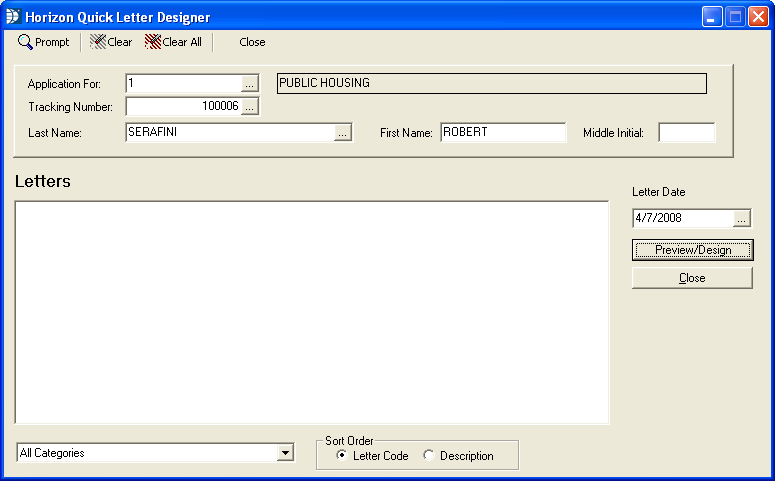This screenshot has width=775, height=481.
Task: Select the Description sort radio button
Action: pos(429,456)
